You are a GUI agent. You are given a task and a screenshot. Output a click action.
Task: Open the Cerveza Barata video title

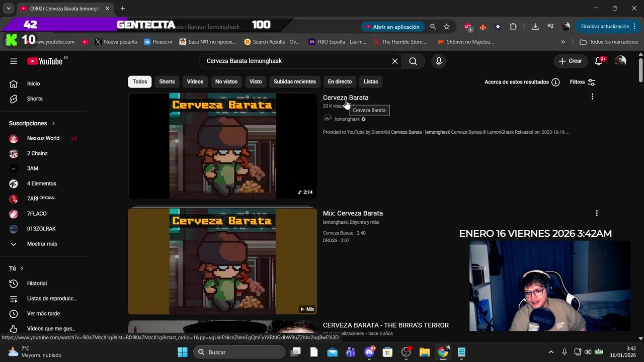(346, 98)
